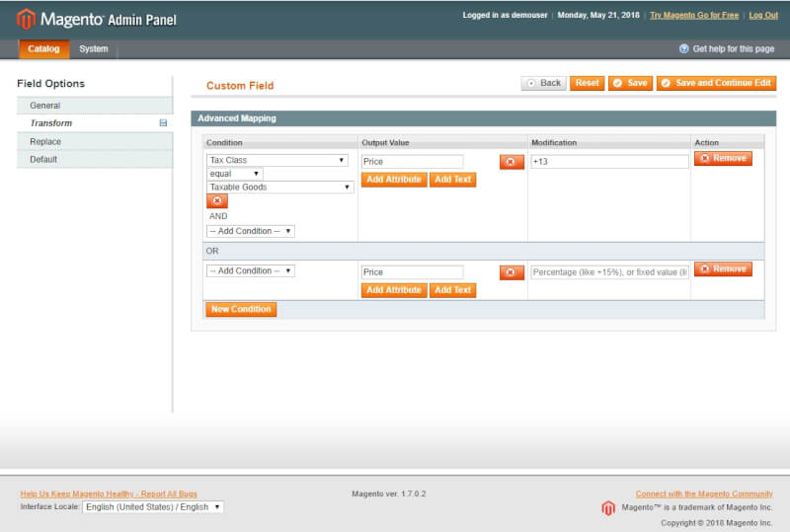
Task: Click the help question mark icon
Action: click(x=683, y=49)
